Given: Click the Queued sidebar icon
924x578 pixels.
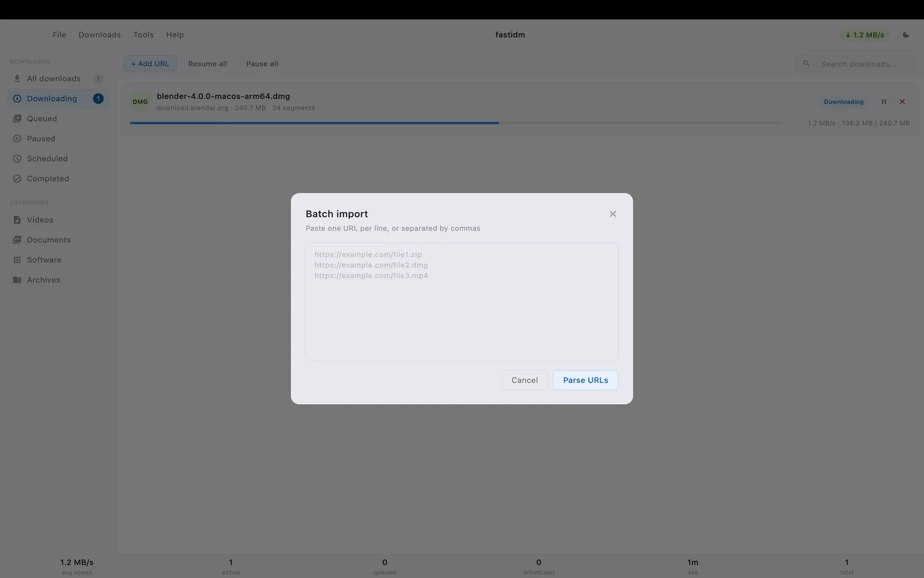Looking at the screenshot, I should (x=17, y=118).
